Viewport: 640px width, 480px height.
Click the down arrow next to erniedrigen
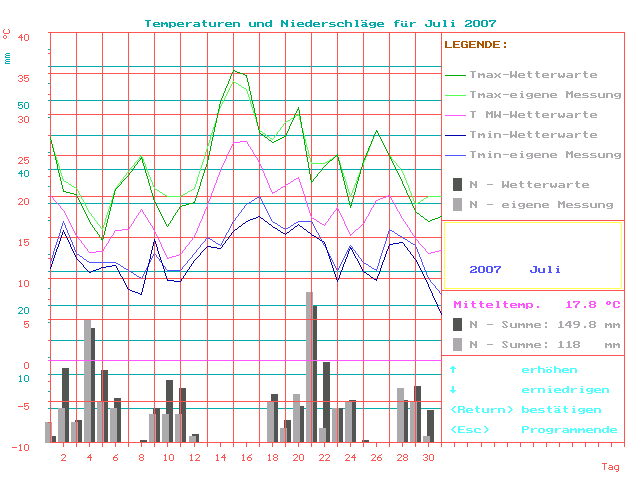click(x=453, y=390)
